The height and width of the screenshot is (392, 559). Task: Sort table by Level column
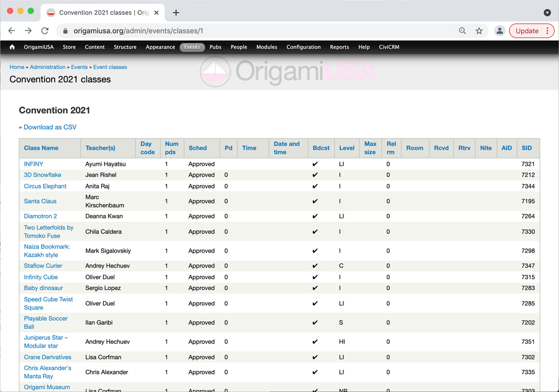click(347, 148)
